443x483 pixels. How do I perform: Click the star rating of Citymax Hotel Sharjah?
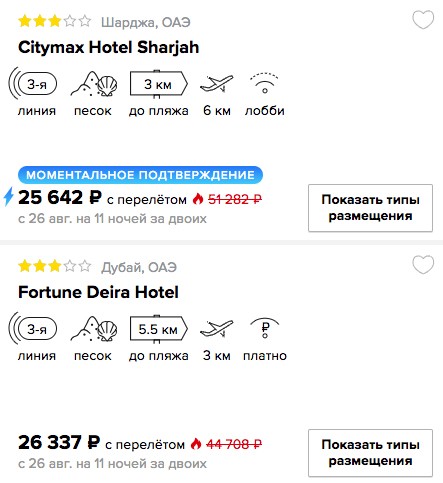click(x=55, y=21)
